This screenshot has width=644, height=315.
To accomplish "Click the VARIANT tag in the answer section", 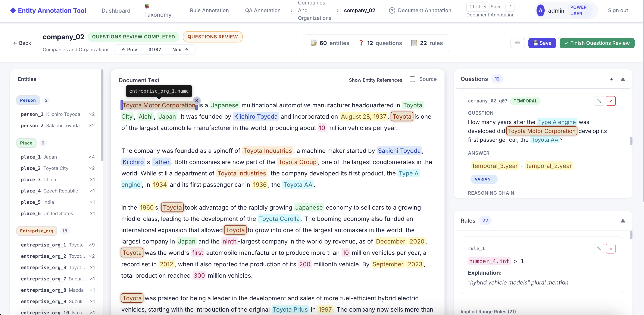I will [484, 179].
